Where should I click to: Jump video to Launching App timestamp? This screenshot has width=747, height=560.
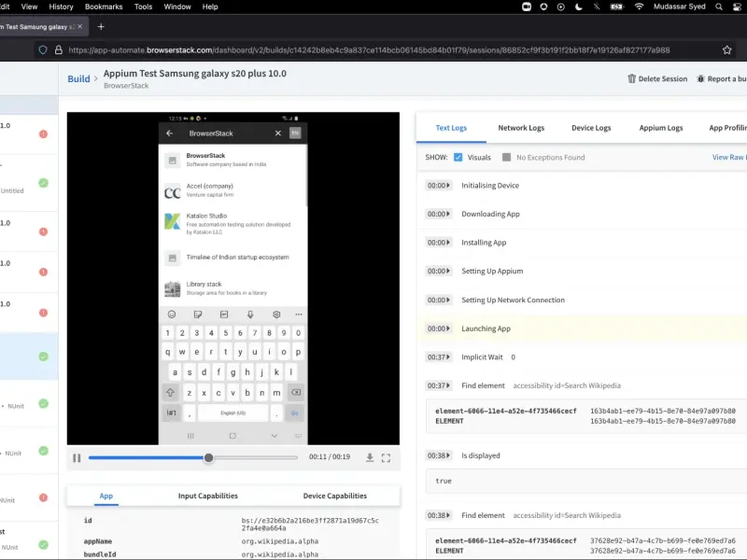pos(438,329)
